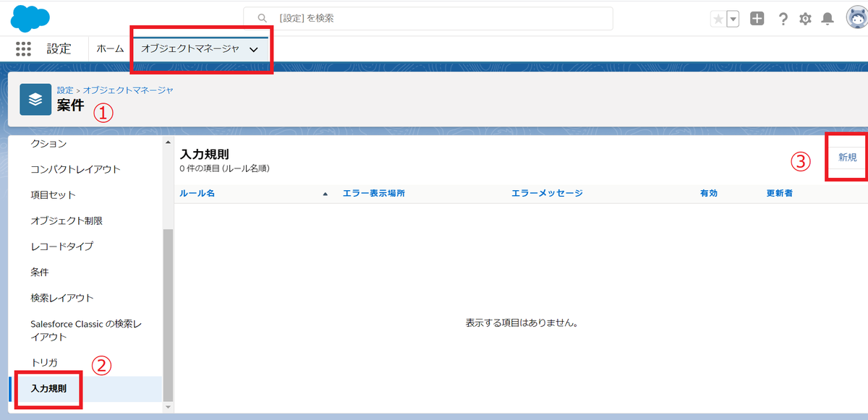
Task: Open the global actions plus icon
Action: pyautogui.click(x=757, y=19)
